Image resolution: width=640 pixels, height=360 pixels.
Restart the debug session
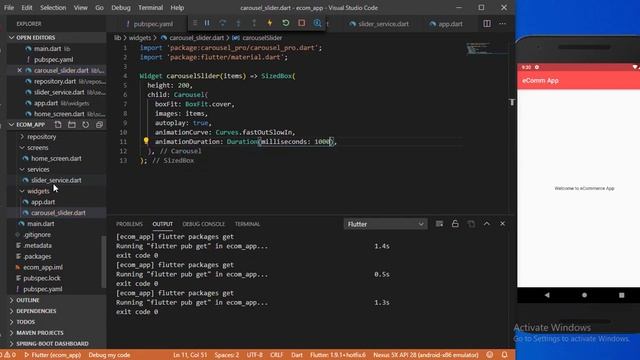[286, 23]
